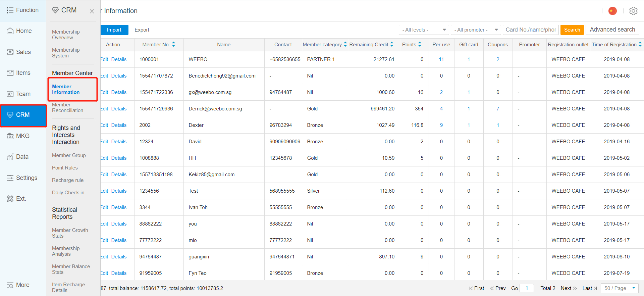Sort by Member No. column arrows
The height and width of the screenshot is (296, 644).
click(x=174, y=44)
